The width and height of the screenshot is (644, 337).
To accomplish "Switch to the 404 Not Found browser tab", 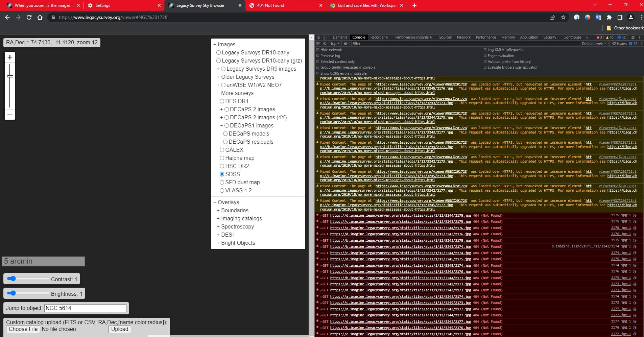I will 270,5.
